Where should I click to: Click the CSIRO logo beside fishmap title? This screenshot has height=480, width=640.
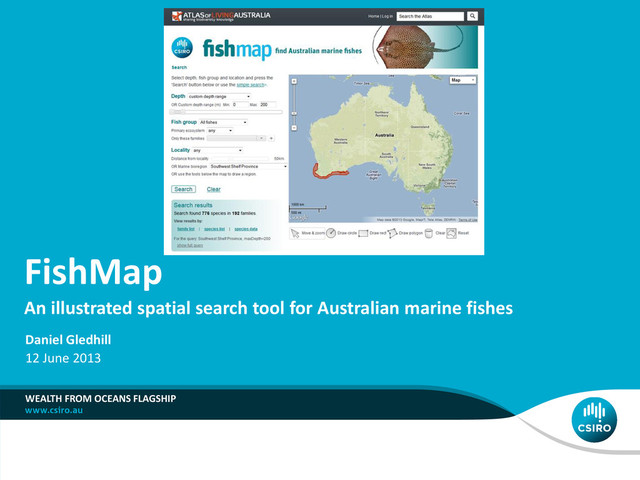182,48
